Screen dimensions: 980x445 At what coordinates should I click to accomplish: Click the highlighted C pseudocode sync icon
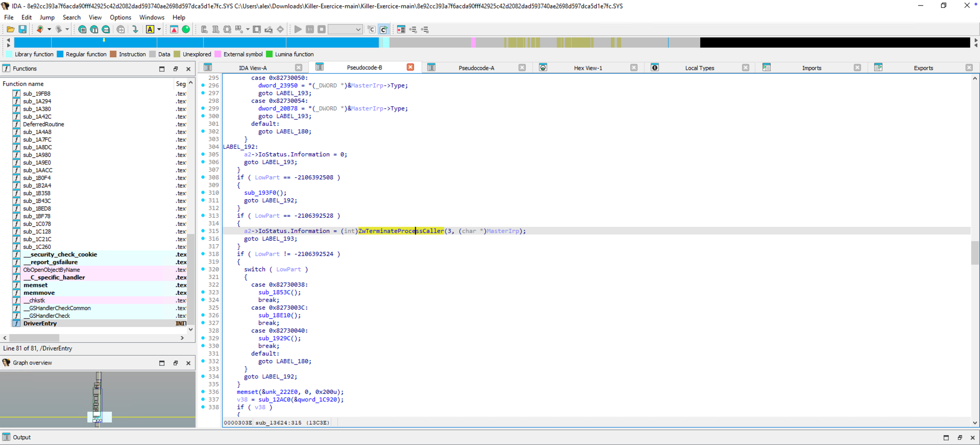coord(384,30)
